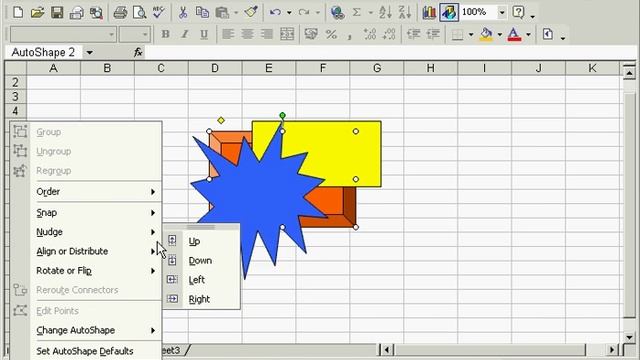The height and width of the screenshot is (360, 640).
Task: Click the Copy icon
Action: coord(202,12)
